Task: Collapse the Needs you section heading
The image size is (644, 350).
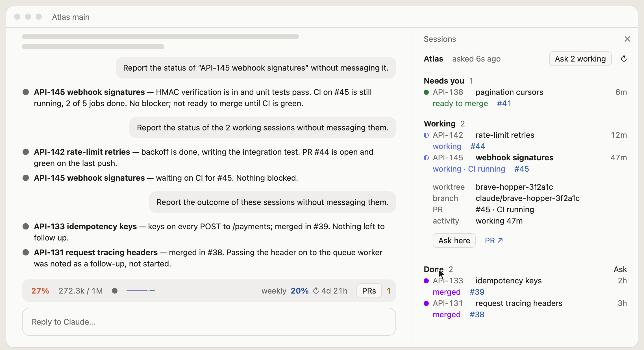Action: pos(444,81)
